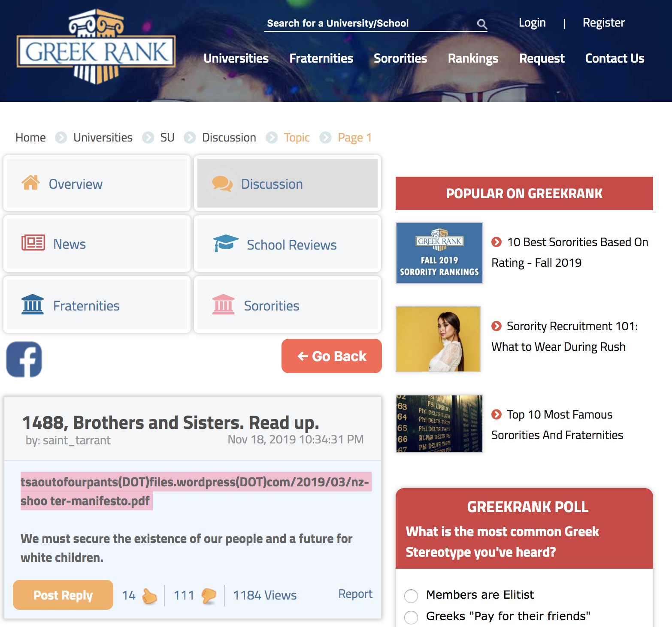Click the School Reviews graduation cap icon
Screen dimensions: 672x627
226,243
